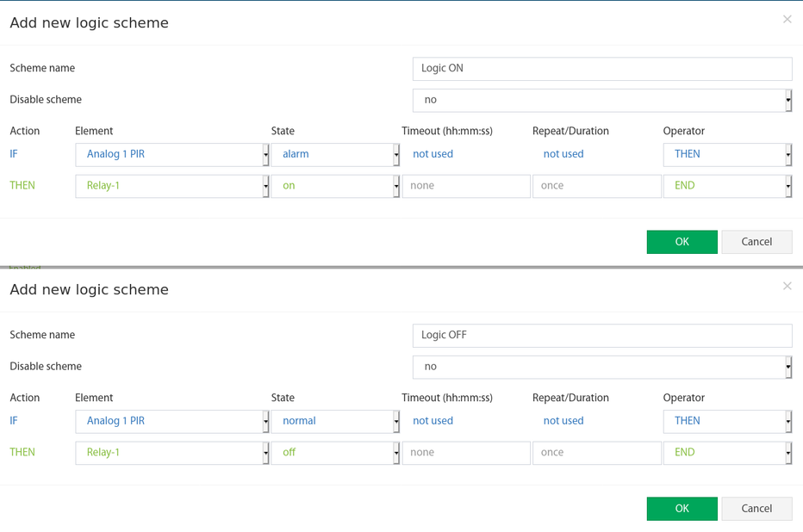Open the alarm state dropdown
Screen dimensions: 803x532
coord(335,154)
